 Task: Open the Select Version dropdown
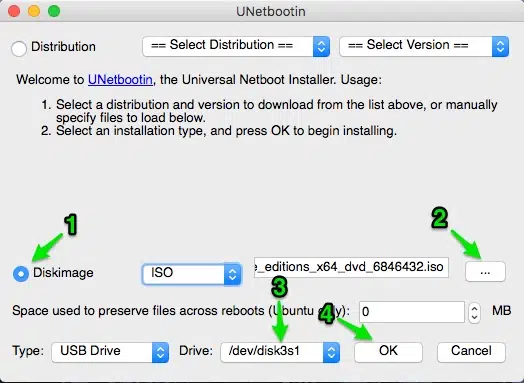pyautogui.click(x=424, y=46)
